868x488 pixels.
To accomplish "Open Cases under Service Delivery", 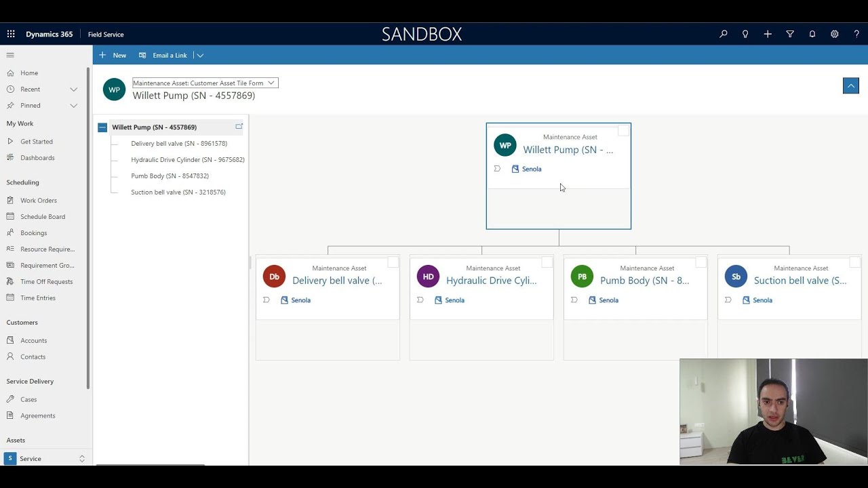I will point(28,400).
